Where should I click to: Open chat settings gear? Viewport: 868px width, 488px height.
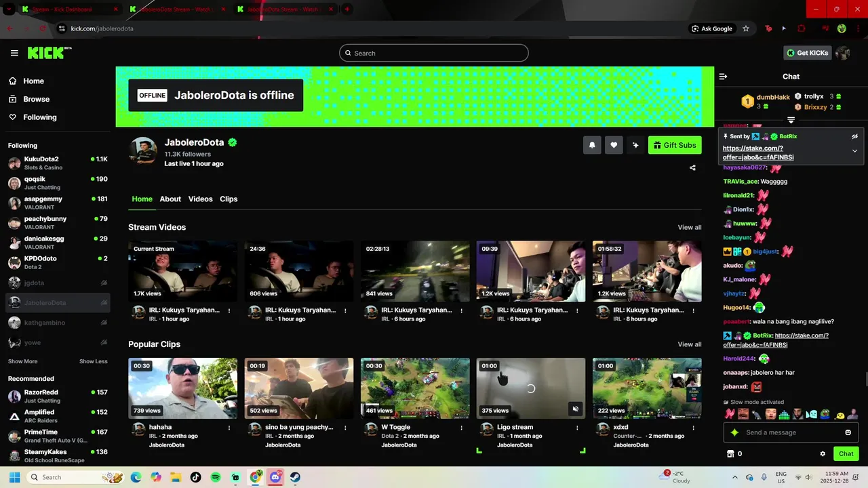pyautogui.click(x=823, y=454)
